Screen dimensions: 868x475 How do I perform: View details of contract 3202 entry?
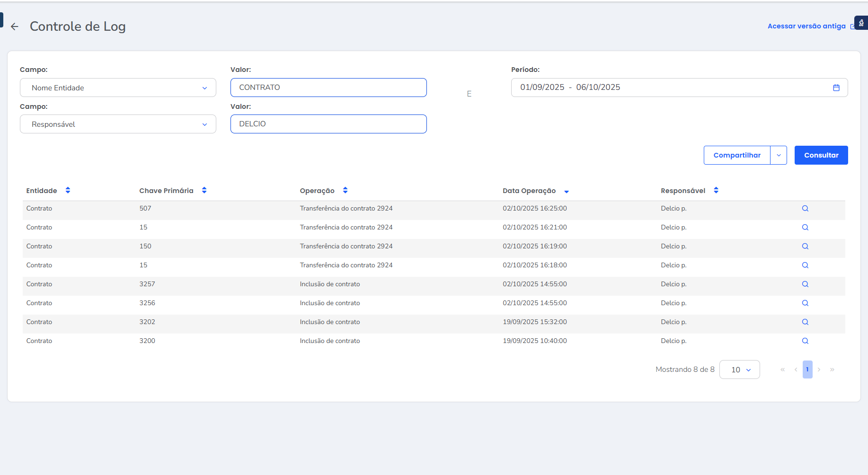point(805,322)
